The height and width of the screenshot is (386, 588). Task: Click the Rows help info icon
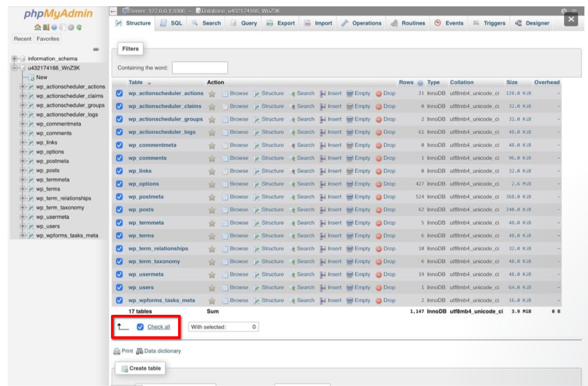(x=420, y=83)
